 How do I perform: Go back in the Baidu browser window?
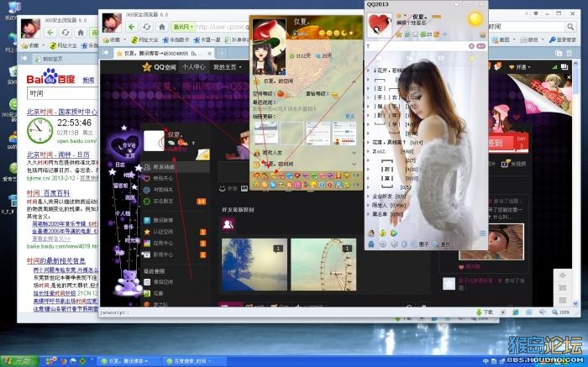[50, 33]
